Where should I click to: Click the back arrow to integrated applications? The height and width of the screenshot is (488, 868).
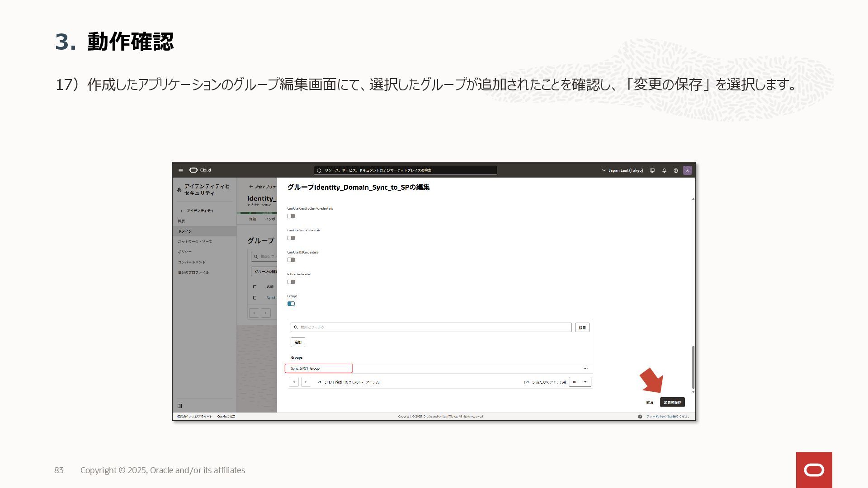pyautogui.click(x=251, y=187)
